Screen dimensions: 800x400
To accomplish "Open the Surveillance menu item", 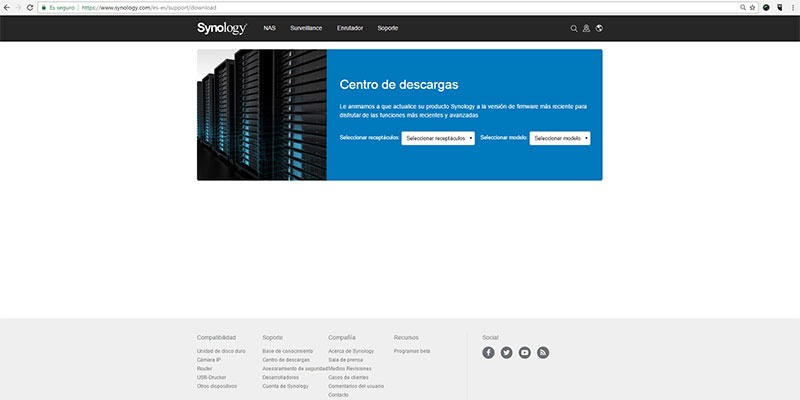I will (x=306, y=28).
